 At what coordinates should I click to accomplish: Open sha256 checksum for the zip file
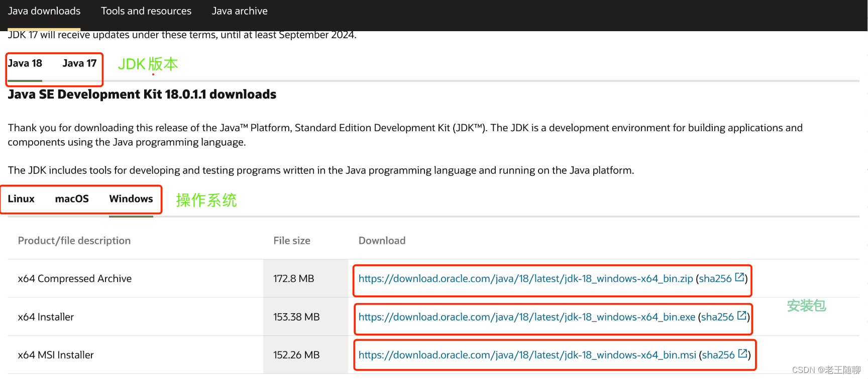click(715, 278)
